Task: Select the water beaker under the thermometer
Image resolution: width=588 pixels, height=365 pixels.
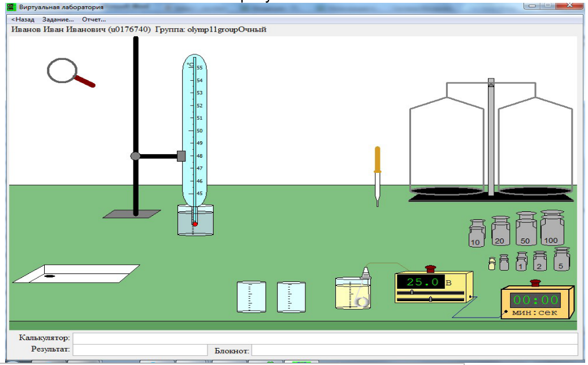Action: pyautogui.click(x=196, y=220)
